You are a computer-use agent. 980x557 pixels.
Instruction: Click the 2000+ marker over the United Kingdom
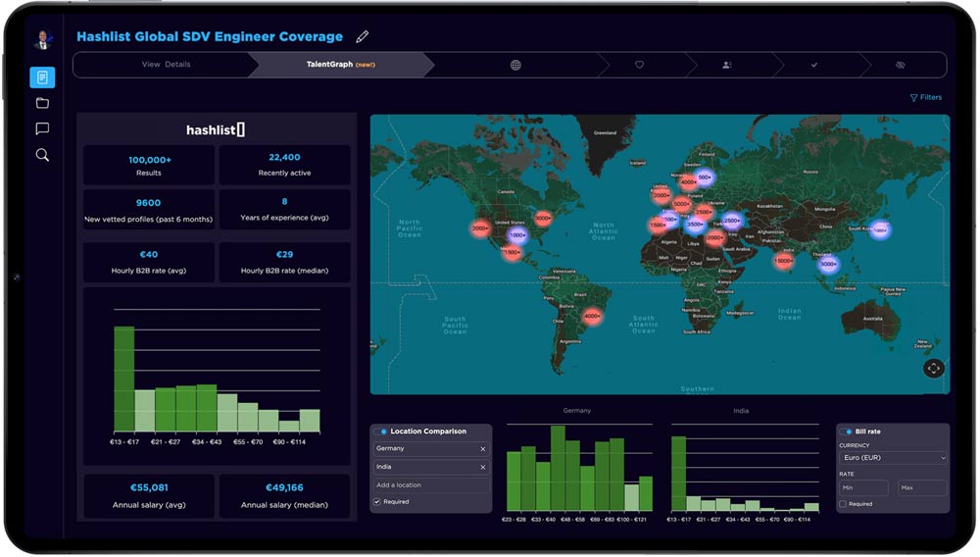pyautogui.click(x=661, y=196)
